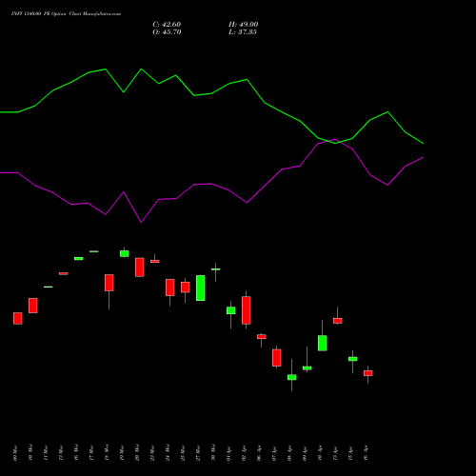Select the high value 'H: 49.00'
The width and height of the screenshot is (476, 476).
tap(244, 25)
